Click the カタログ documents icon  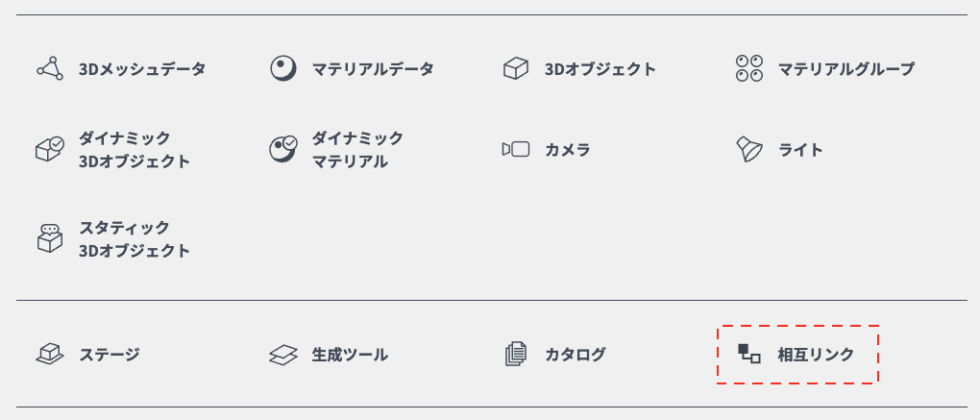[x=516, y=355]
